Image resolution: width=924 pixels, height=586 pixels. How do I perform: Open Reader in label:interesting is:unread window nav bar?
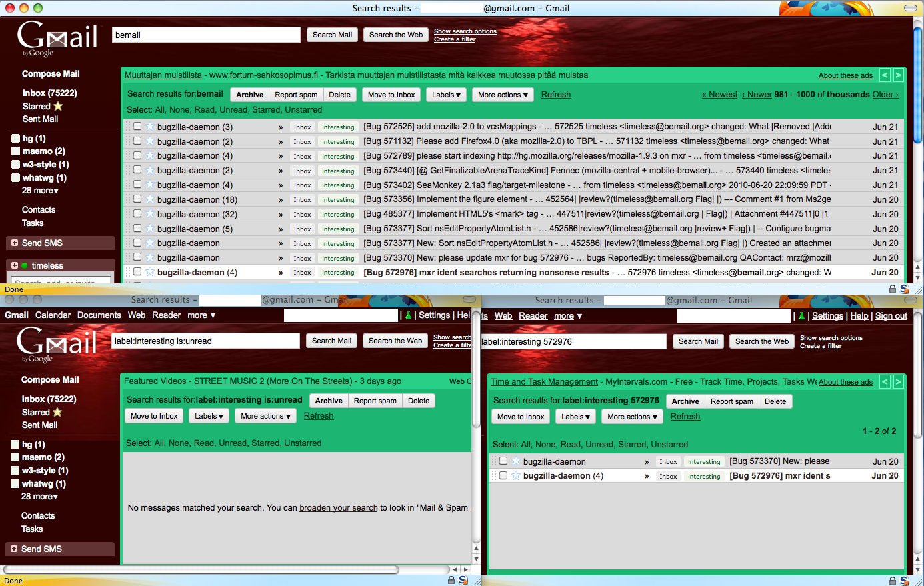pos(167,315)
